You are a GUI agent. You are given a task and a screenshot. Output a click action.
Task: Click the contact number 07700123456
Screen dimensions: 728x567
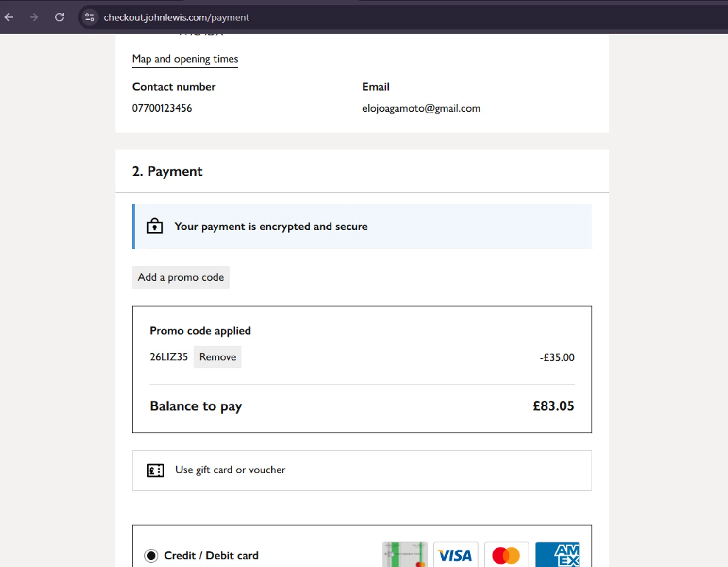(162, 108)
